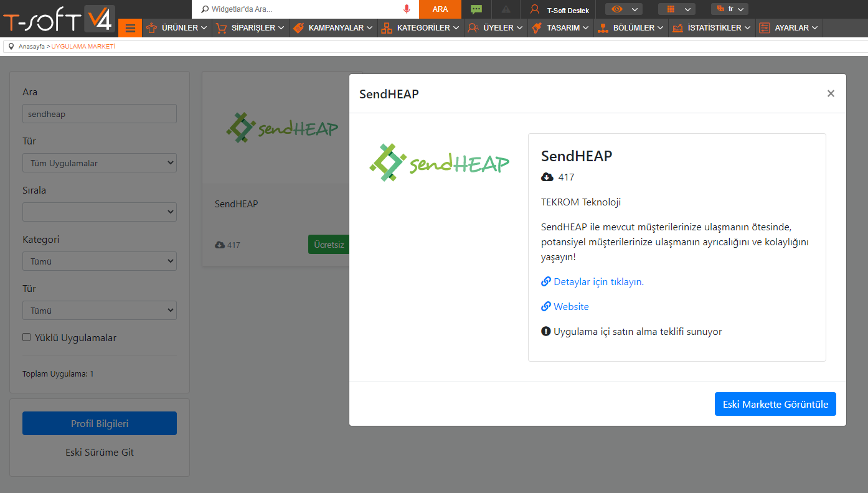The image size is (868, 493).
Task: Click the Eski Sürüme Git link
Action: [x=100, y=453]
